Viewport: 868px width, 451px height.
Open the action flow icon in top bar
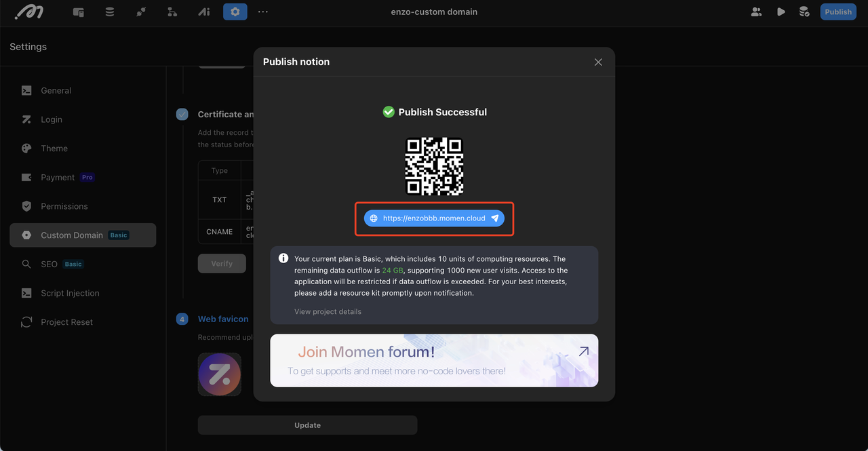coord(141,12)
